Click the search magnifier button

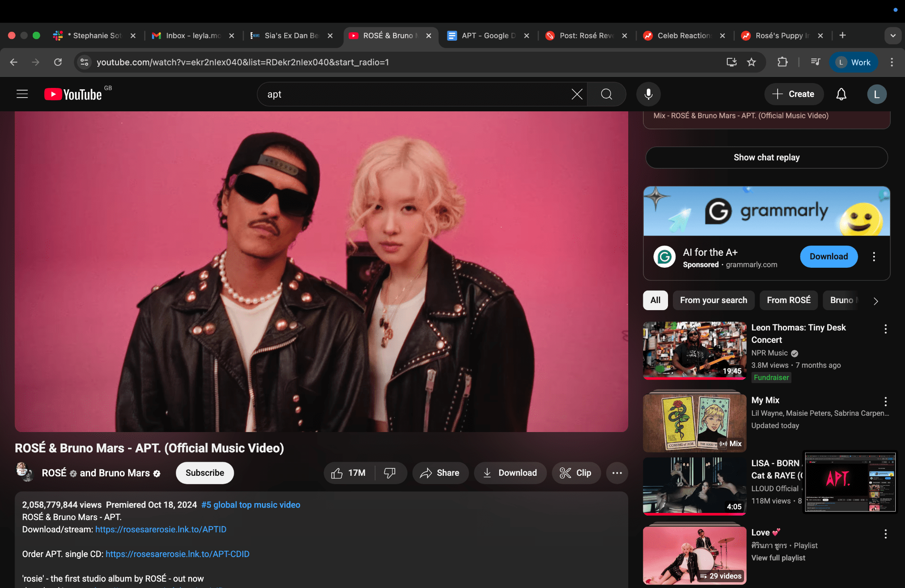click(x=606, y=94)
